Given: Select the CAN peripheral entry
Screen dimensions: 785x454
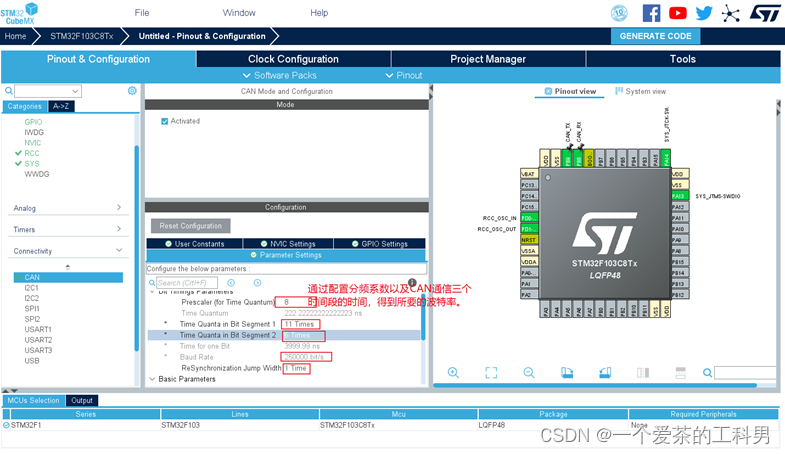Looking at the screenshot, I should 68,277.
